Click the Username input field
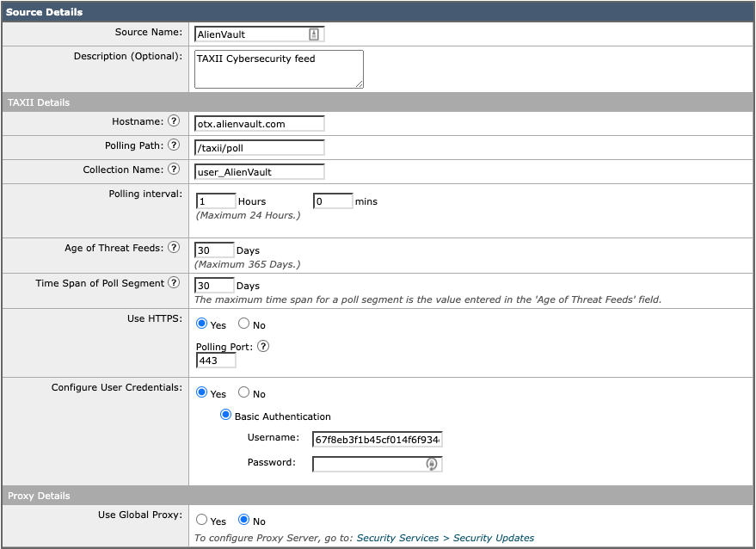 pyautogui.click(x=377, y=440)
